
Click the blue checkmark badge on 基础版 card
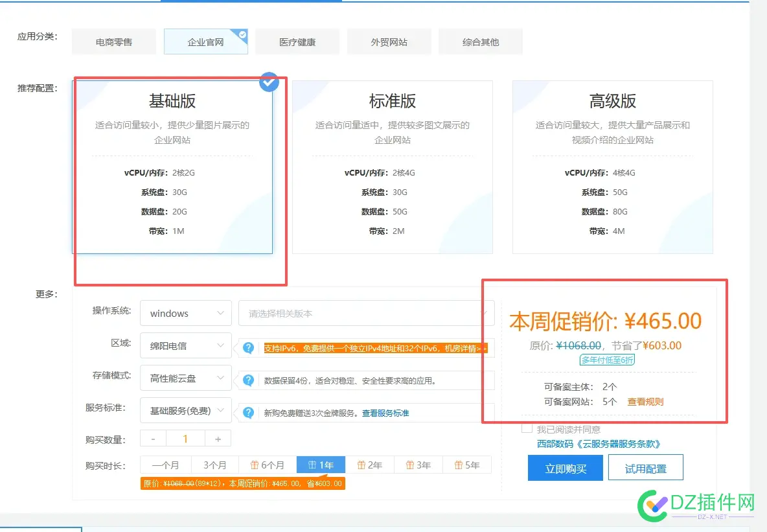pos(269,82)
